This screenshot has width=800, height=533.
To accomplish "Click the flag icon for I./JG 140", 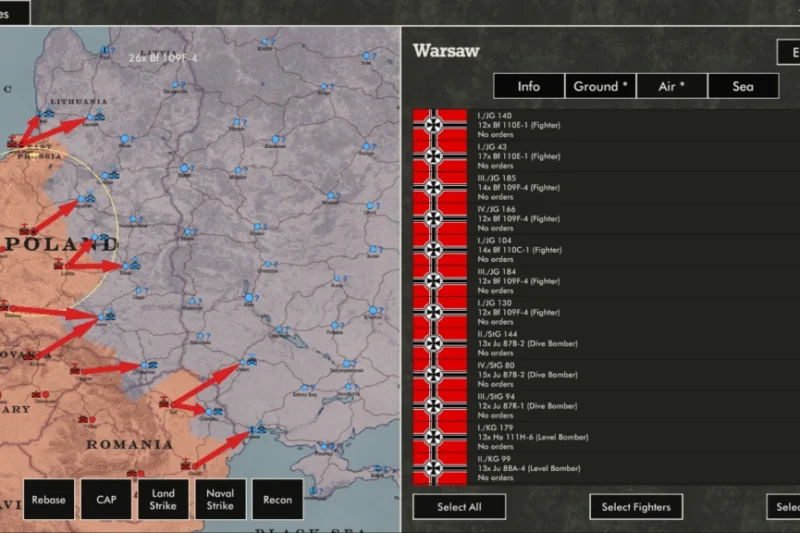I will pyautogui.click(x=440, y=124).
